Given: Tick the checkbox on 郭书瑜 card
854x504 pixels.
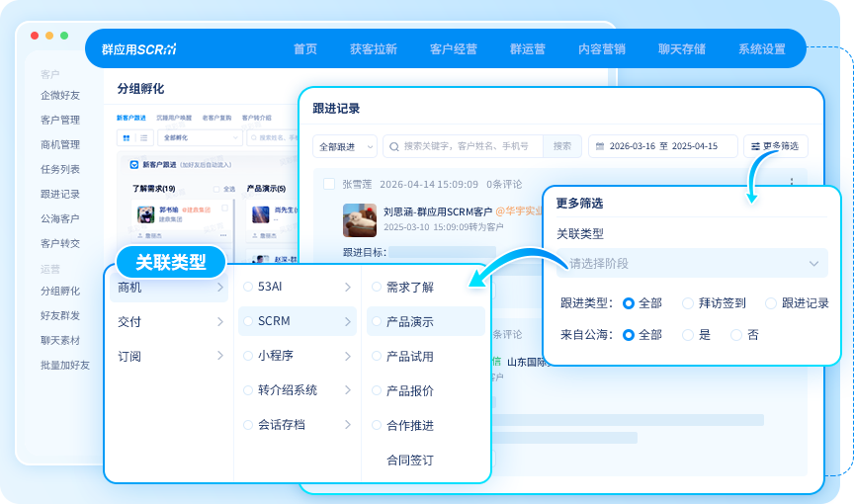Looking at the screenshot, I should tap(225, 208).
